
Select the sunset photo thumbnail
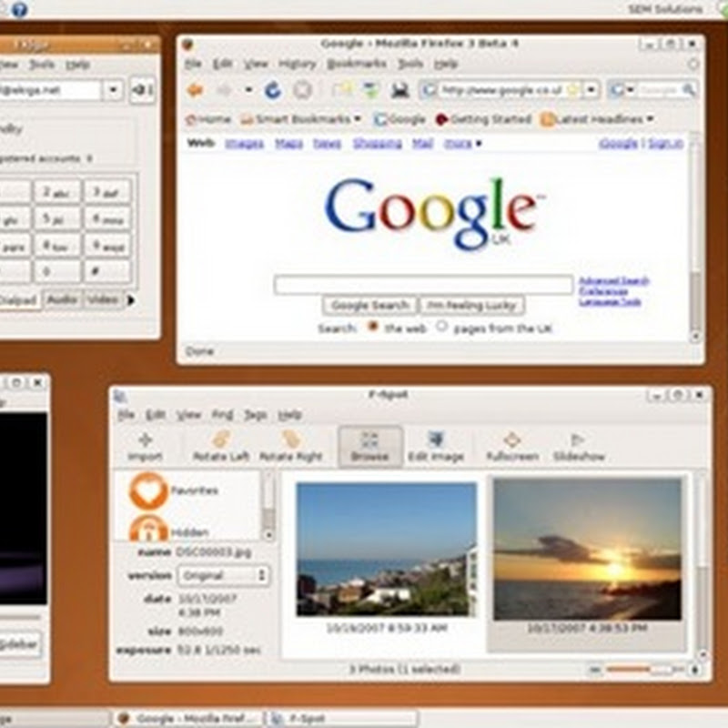pyautogui.click(x=587, y=550)
